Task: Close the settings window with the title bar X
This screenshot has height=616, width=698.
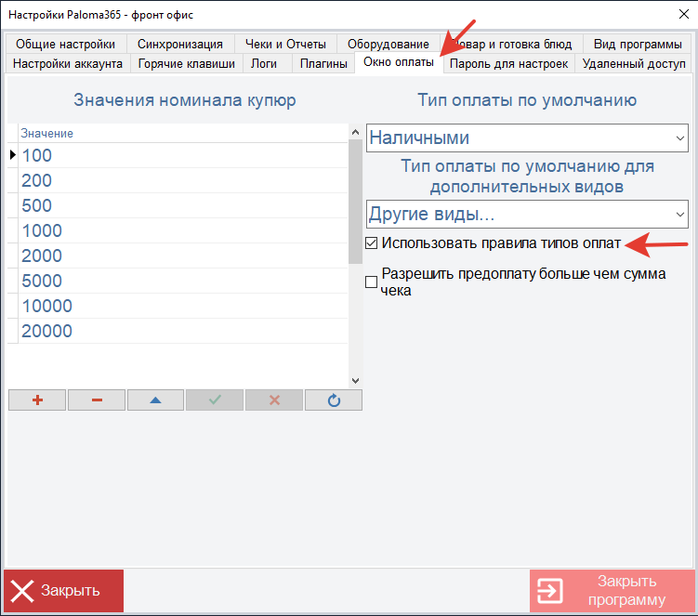Action: [684, 14]
